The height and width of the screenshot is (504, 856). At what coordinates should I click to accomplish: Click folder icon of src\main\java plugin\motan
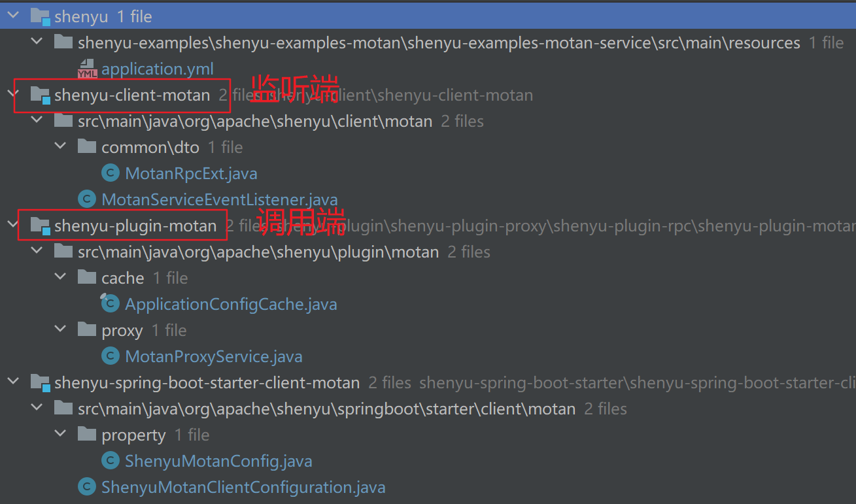63,251
